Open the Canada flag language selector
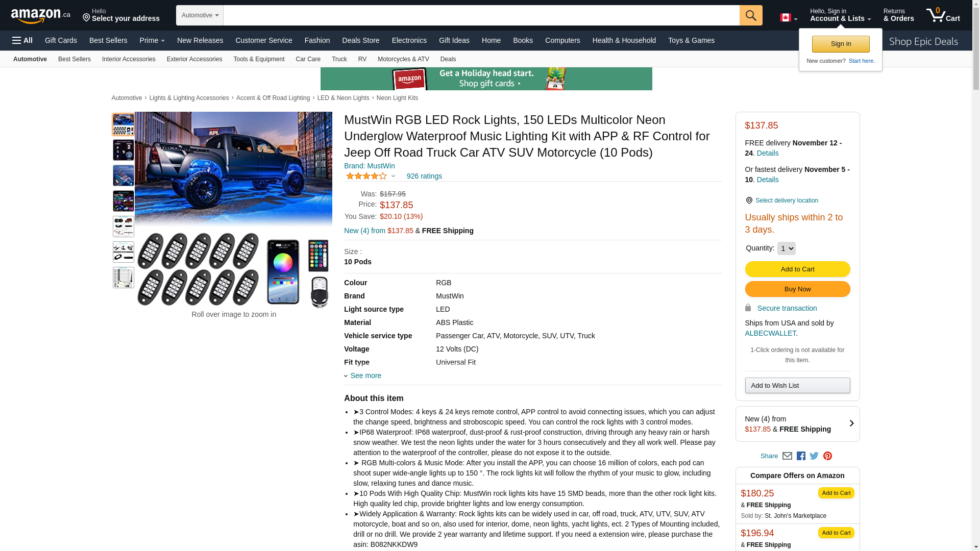This screenshot has height=551, width=980. point(788,18)
